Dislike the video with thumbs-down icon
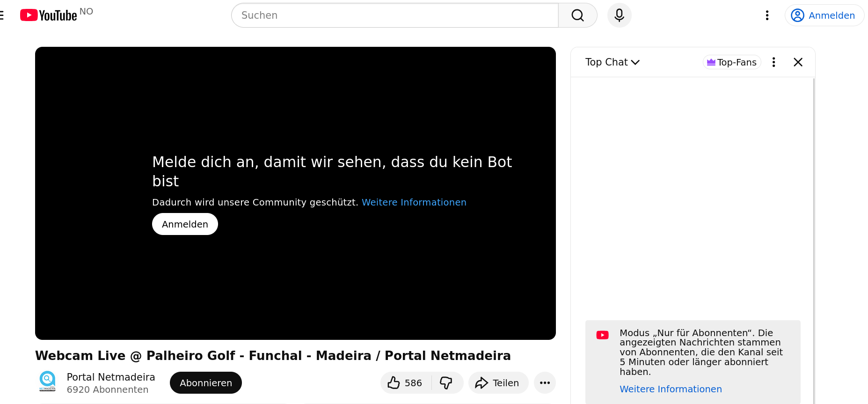Screen dimensions: 868x404 click(x=446, y=383)
